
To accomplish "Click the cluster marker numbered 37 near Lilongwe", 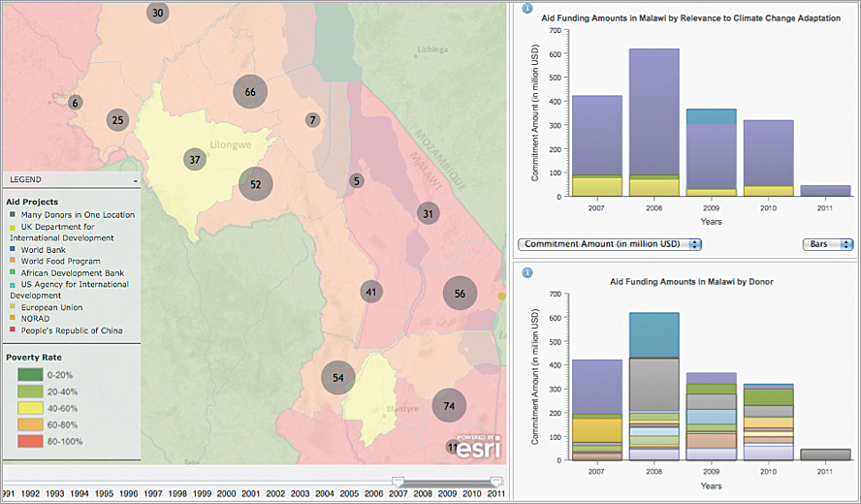I will coord(195,160).
